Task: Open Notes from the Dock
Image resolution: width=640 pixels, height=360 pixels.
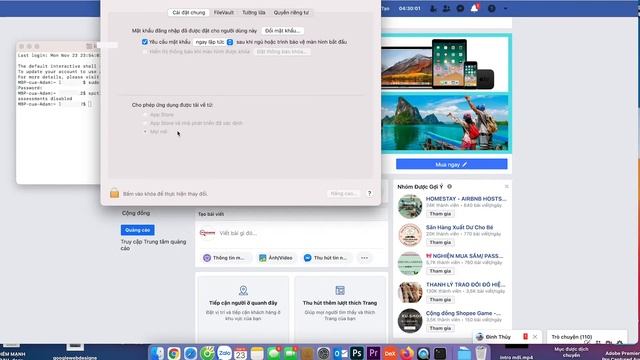Action: pos(257,353)
